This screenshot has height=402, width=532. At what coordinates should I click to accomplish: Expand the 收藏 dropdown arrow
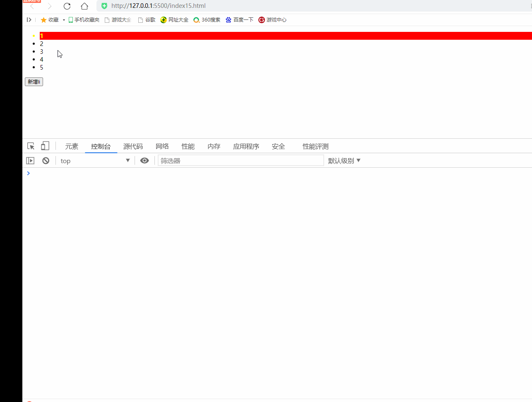(63, 19)
